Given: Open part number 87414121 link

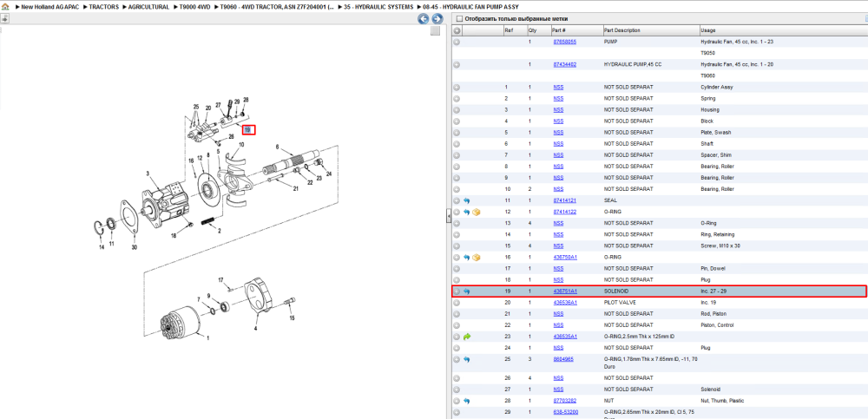Looking at the screenshot, I should (565, 200).
